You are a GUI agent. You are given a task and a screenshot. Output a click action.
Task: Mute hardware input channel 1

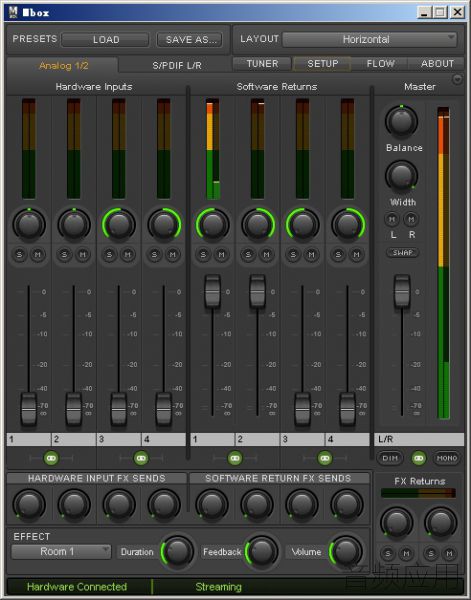tap(37, 254)
